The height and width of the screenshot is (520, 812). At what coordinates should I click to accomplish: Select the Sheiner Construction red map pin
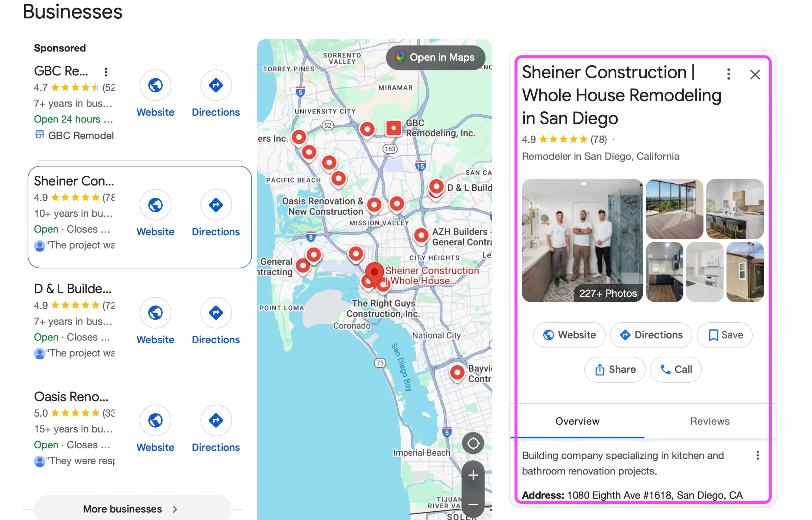(x=374, y=273)
